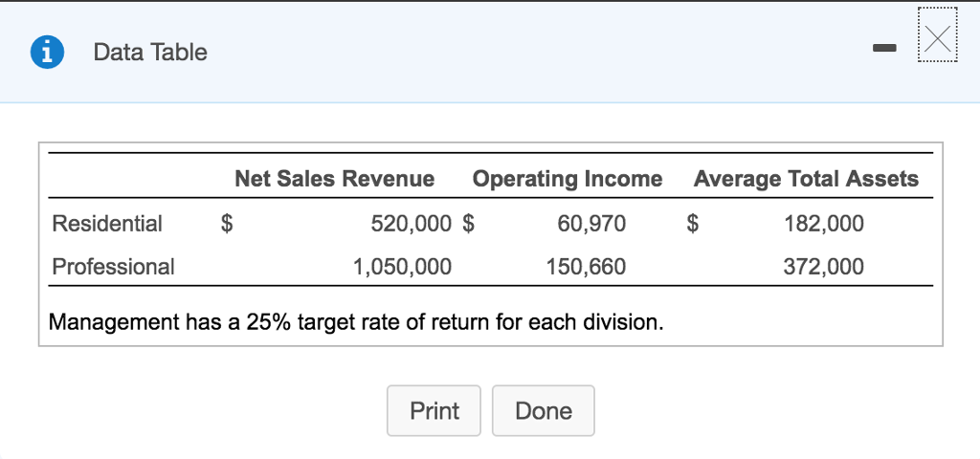Image resolution: width=980 pixels, height=459 pixels.
Task: Select the 1,050,000 sales value
Action: (x=402, y=267)
